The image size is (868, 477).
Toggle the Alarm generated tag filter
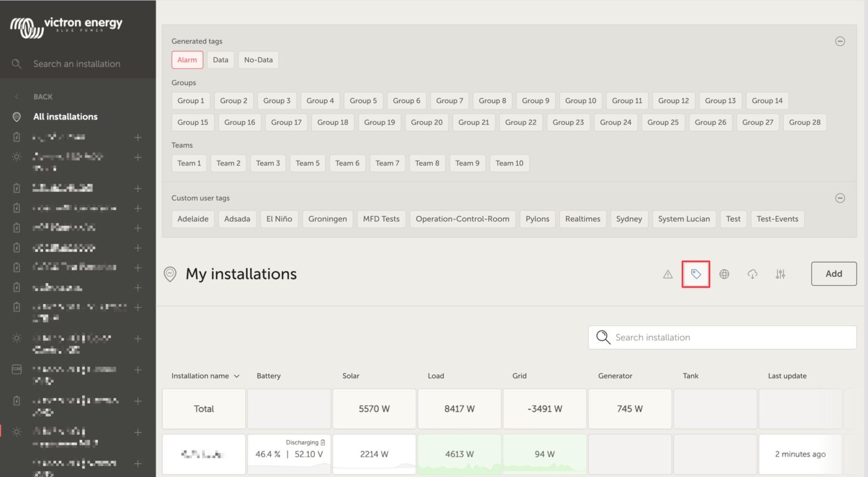(x=187, y=60)
